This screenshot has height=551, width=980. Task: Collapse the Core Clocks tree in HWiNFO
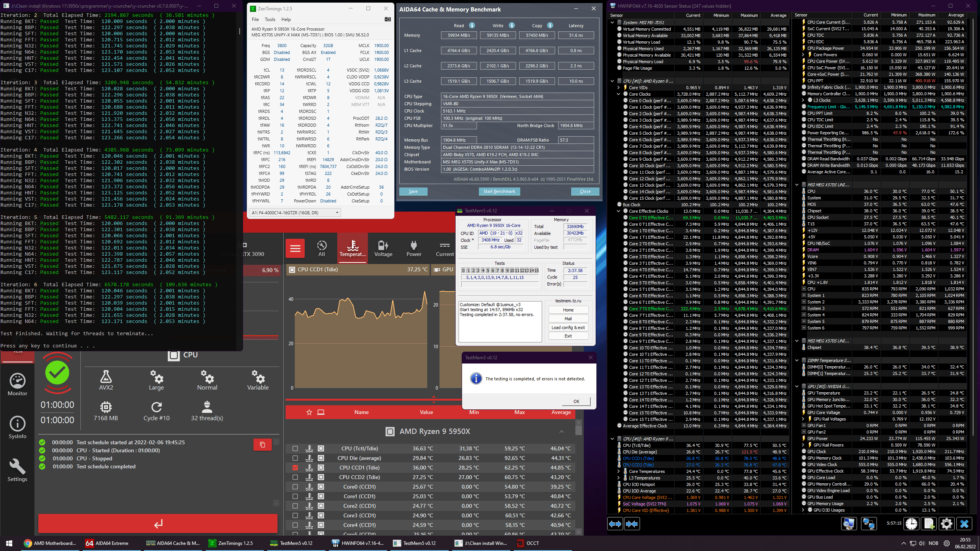point(618,94)
